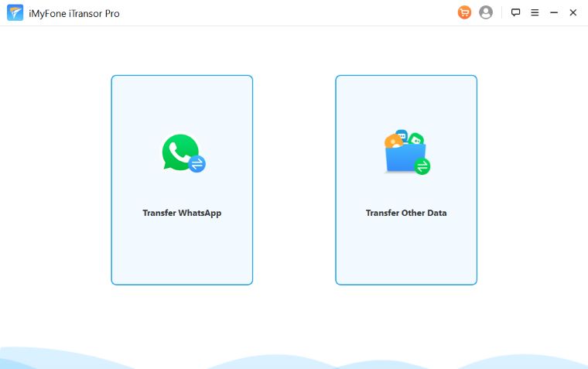Image resolution: width=588 pixels, height=369 pixels.
Task: Open the feedback speech bubble icon
Action: pyautogui.click(x=515, y=12)
